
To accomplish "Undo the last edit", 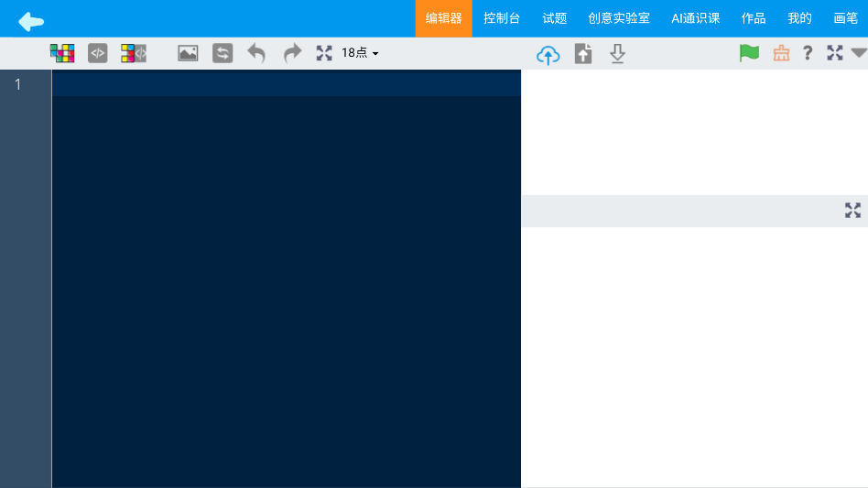I will tap(256, 53).
